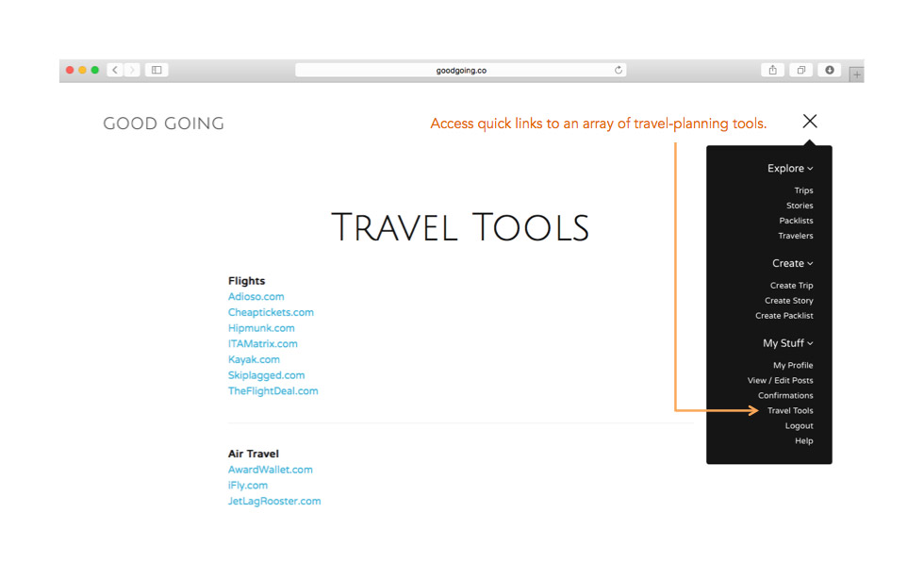Open the Downloads icon in the toolbar

pyautogui.click(x=829, y=70)
